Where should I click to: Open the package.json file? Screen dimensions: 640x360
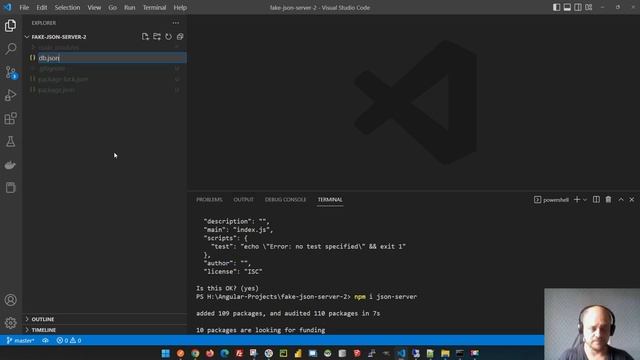[x=105, y=90]
